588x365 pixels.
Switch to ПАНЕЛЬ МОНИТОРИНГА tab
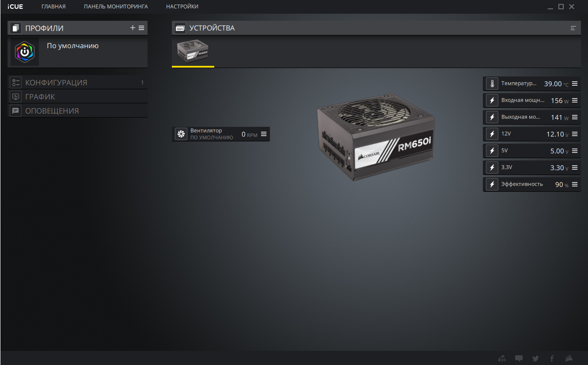(116, 7)
